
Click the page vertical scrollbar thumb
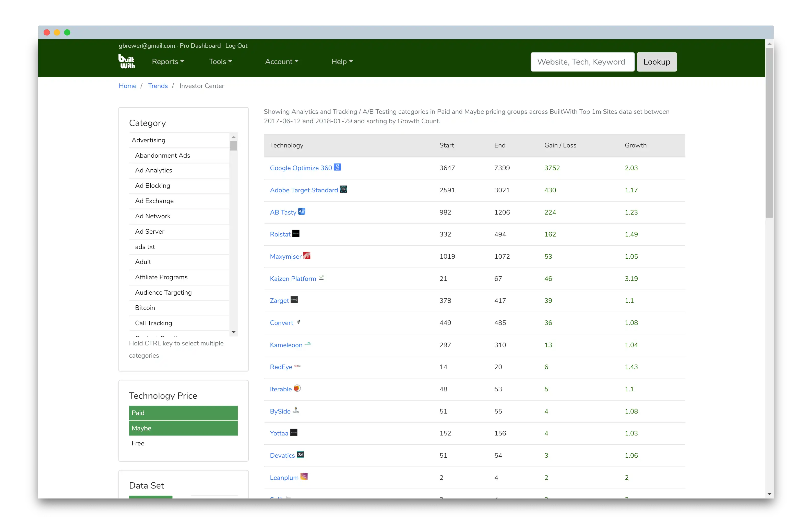coord(769,132)
